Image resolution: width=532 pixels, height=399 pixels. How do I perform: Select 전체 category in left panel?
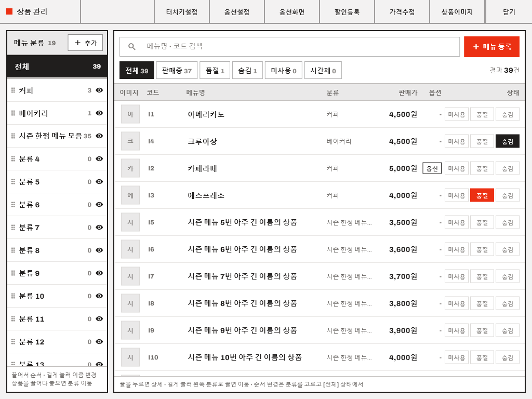(x=57, y=66)
